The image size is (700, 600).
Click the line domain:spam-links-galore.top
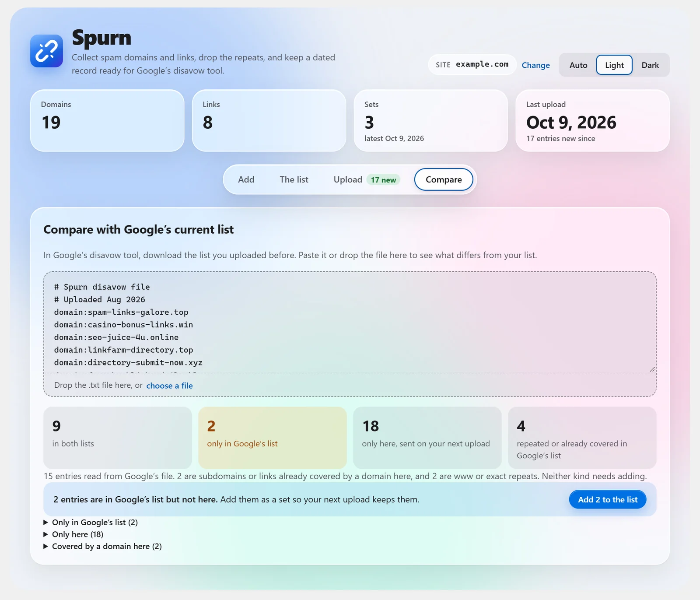tap(121, 312)
